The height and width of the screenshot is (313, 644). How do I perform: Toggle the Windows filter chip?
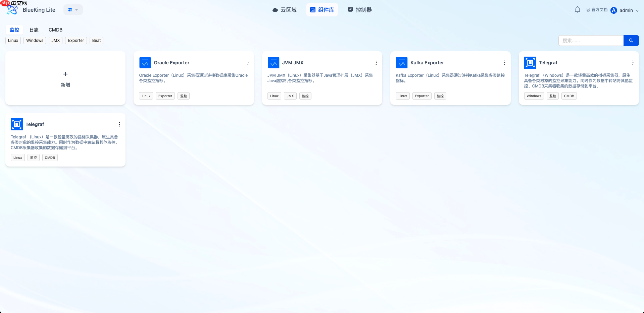35,40
